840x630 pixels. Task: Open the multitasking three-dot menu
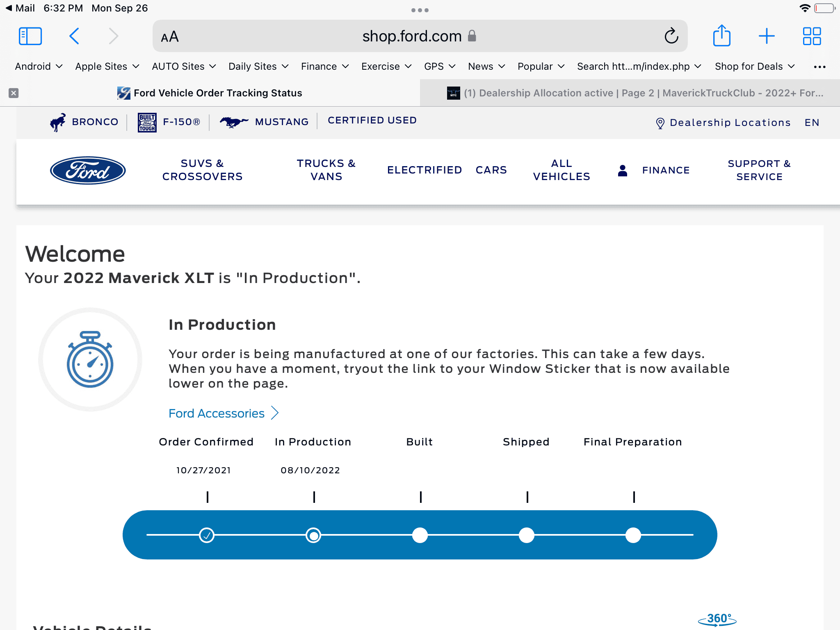pos(420,10)
